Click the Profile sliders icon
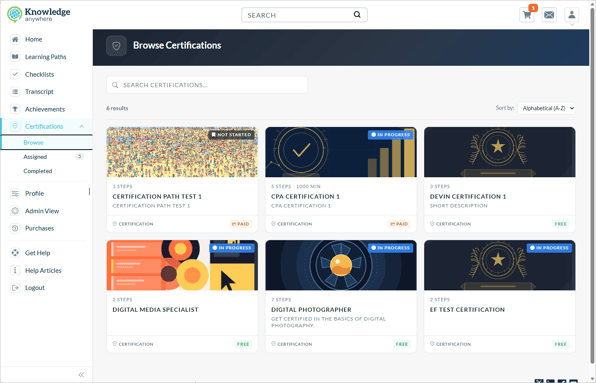Image resolution: width=596 pixels, height=383 pixels. [15, 193]
